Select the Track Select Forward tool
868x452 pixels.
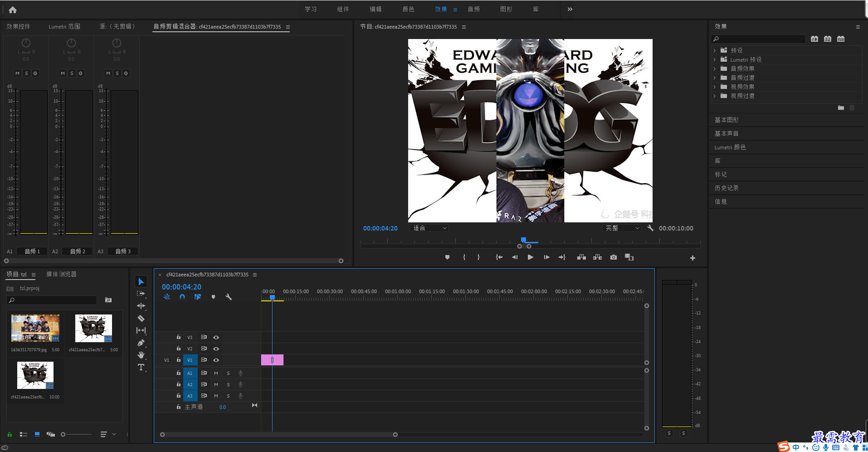coord(141,294)
